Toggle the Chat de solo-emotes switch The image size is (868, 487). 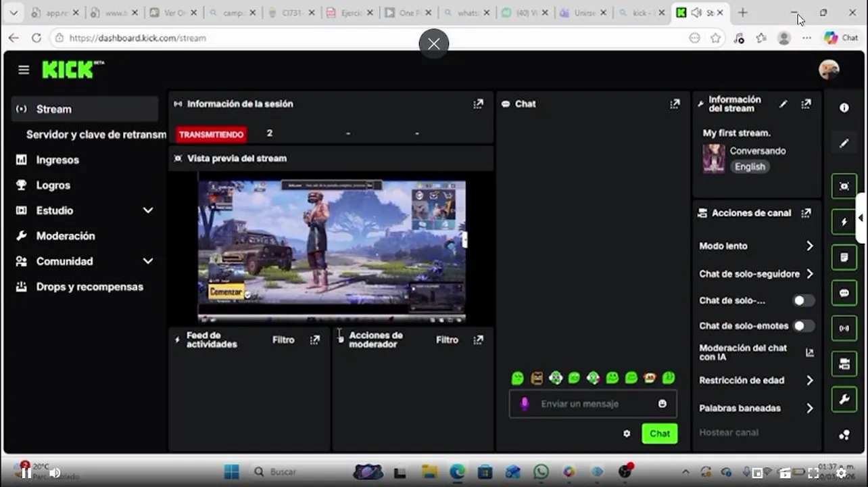[803, 326]
